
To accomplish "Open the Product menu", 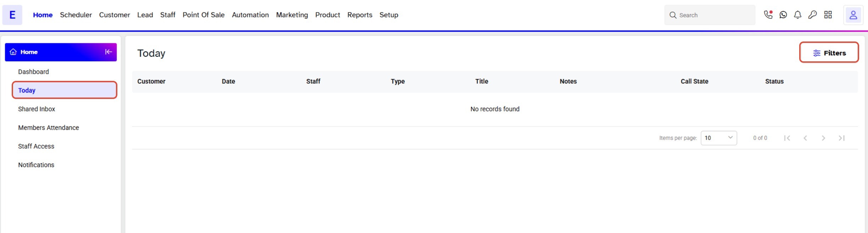I will coord(328,15).
